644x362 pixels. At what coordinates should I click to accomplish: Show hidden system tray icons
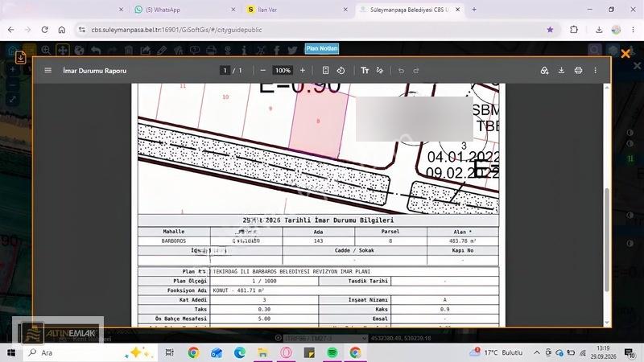point(537,352)
